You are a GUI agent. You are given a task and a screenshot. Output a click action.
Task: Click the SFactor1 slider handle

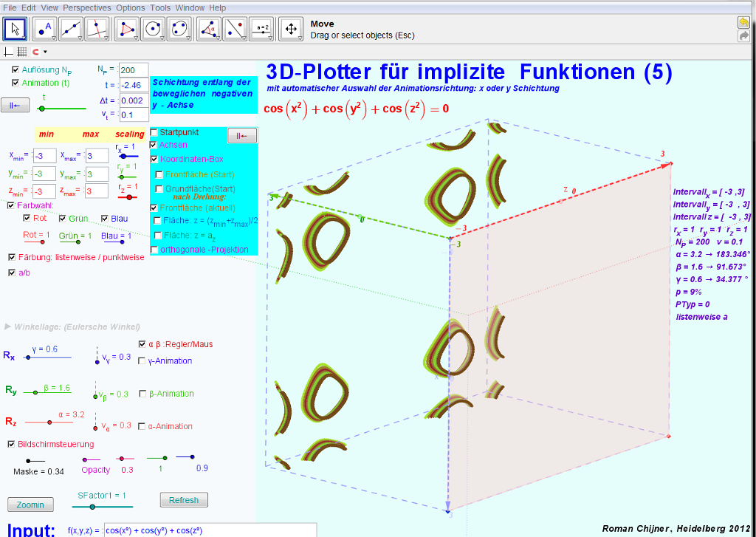point(92,507)
